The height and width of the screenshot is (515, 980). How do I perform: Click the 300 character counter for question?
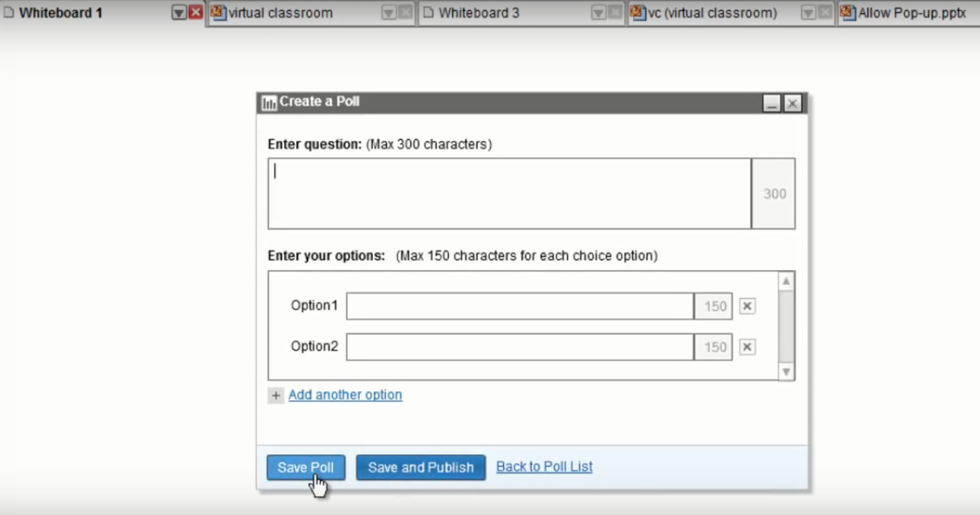[x=774, y=193]
